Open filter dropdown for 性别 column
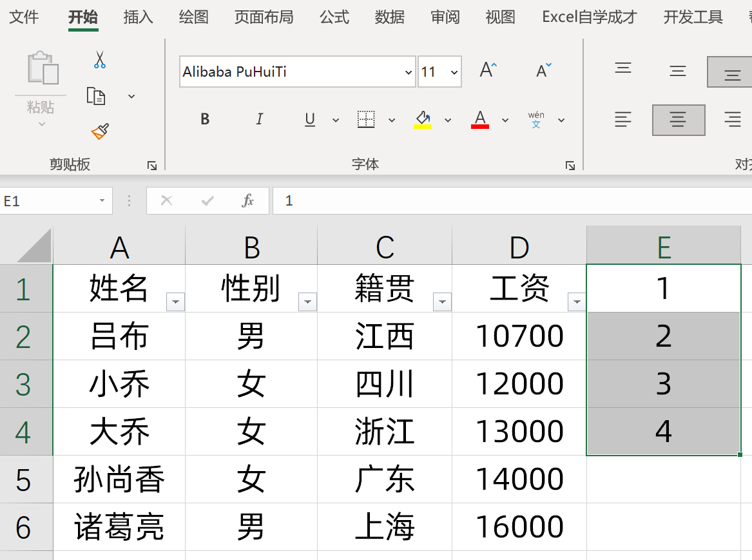This screenshot has width=752, height=560. (x=307, y=302)
